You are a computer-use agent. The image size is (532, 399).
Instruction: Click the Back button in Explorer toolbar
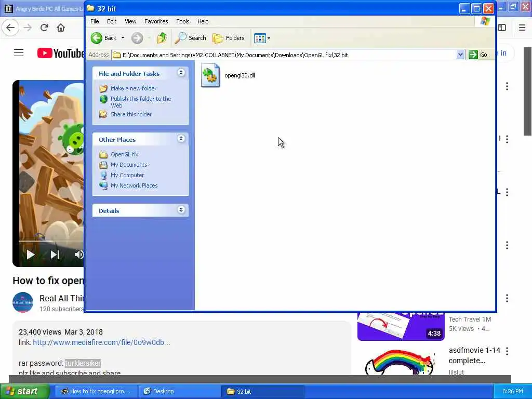(104, 38)
